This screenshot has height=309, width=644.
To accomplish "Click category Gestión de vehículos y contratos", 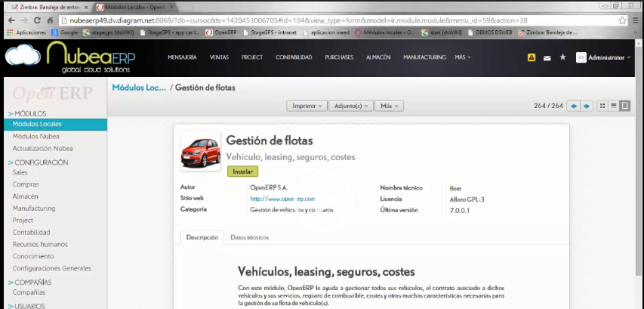I will click(291, 210).
